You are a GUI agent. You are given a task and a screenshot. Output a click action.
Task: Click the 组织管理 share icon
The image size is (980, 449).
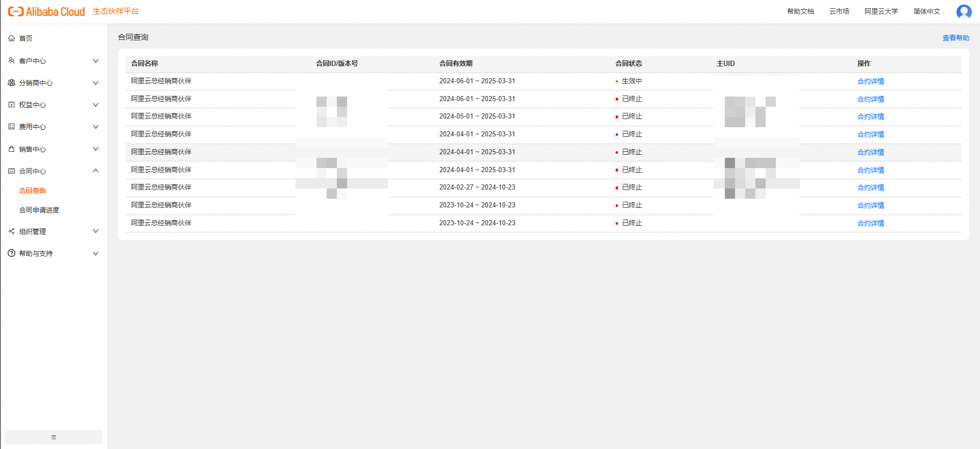click(x=12, y=231)
